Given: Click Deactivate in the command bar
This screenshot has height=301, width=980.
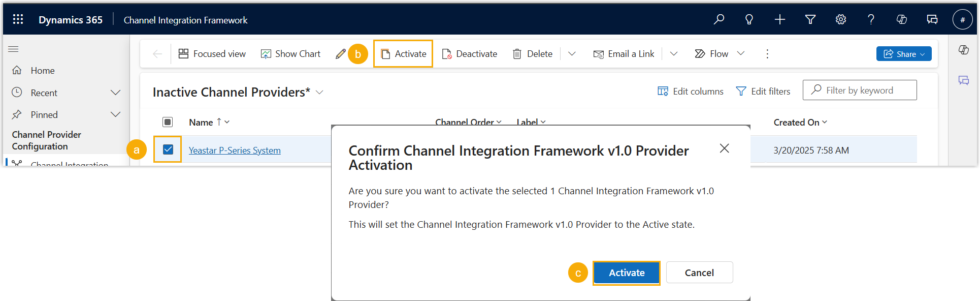Looking at the screenshot, I should 470,54.
